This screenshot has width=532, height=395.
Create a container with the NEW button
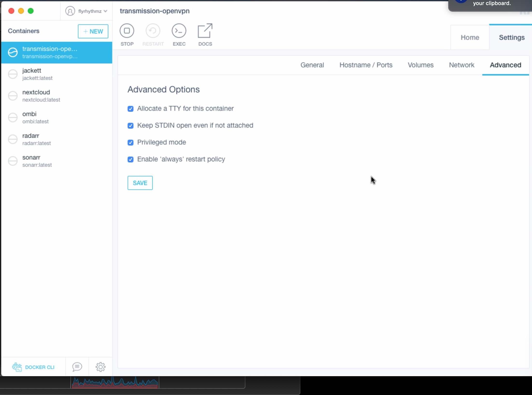(x=93, y=31)
